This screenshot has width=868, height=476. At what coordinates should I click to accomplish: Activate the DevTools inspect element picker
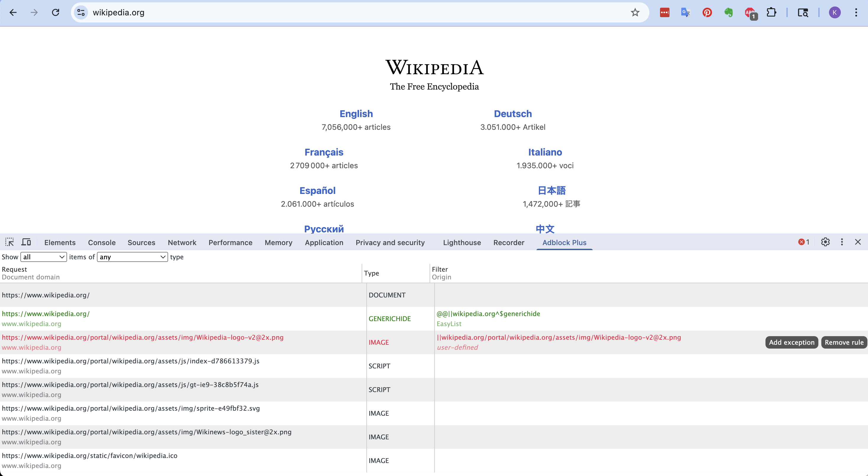coord(9,242)
